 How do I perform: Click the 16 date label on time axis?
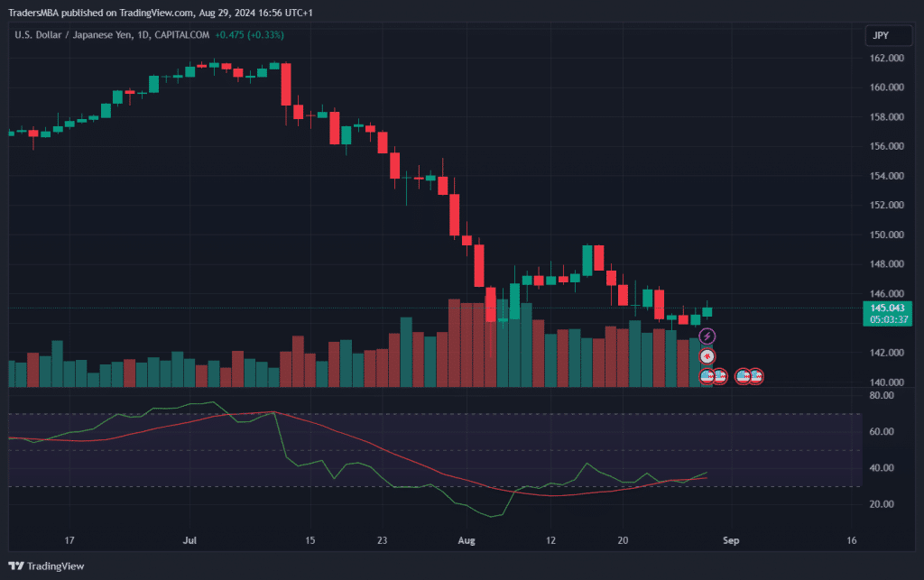pos(852,541)
